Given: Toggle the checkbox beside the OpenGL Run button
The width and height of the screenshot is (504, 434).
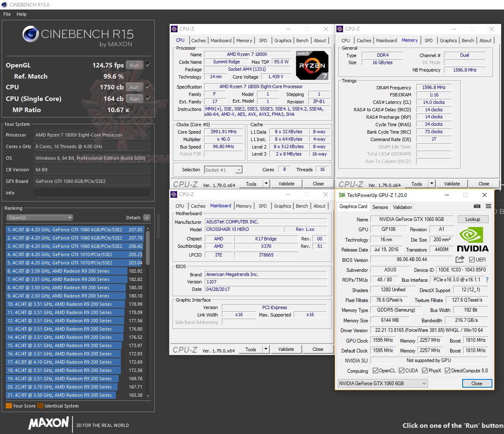Looking at the screenshot, I should coord(148,65).
